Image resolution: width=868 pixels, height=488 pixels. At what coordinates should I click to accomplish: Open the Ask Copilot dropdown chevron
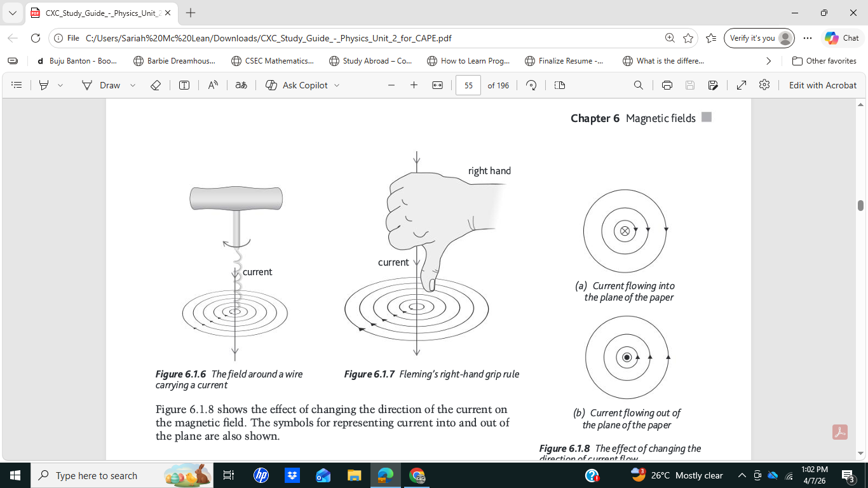pyautogui.click(x=337, y=85)
